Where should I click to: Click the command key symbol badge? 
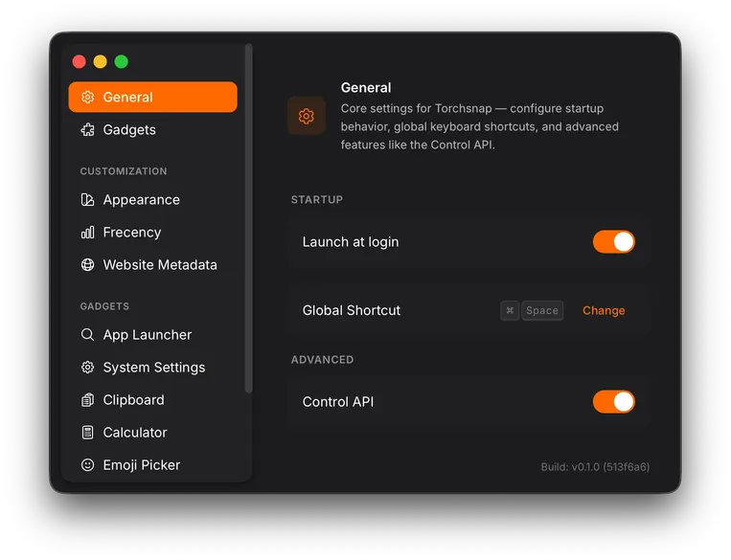(x=510, y=310)
